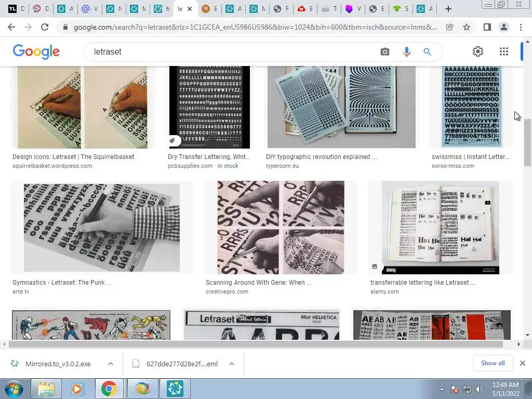Screen dimensions: 532x399
Task: Bookmark this page with the star icon
Action: (467, 27)
